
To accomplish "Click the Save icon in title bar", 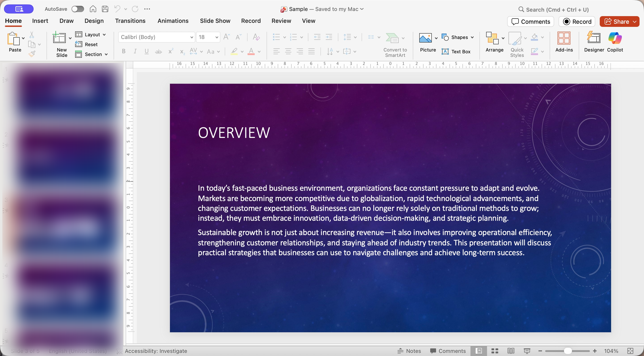I will pyautogui.click(x=105, y=9).
